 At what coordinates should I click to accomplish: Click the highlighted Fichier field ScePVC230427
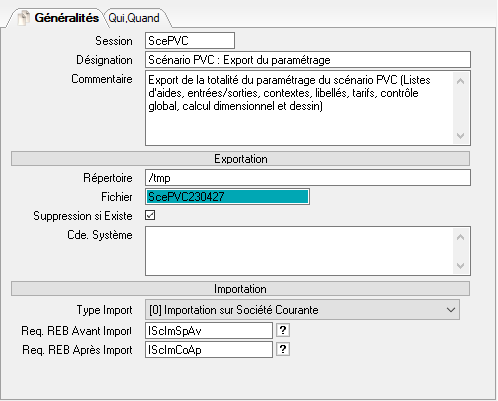click(227, 197)
